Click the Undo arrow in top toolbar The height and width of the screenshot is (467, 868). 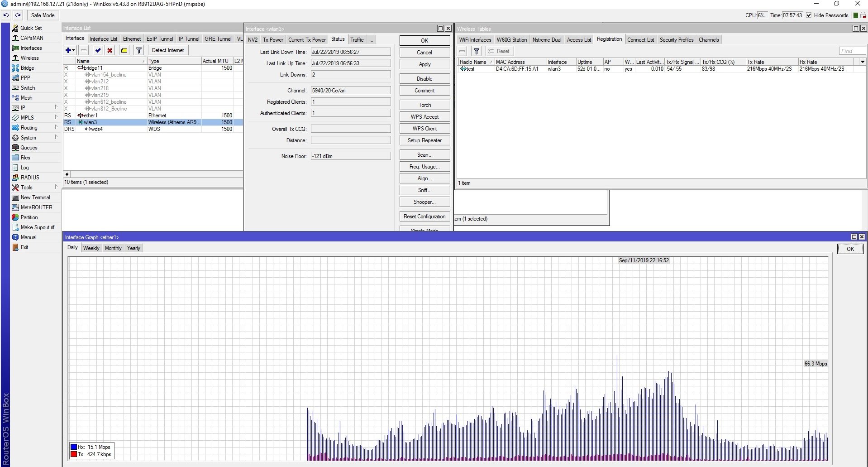(6, 15)
